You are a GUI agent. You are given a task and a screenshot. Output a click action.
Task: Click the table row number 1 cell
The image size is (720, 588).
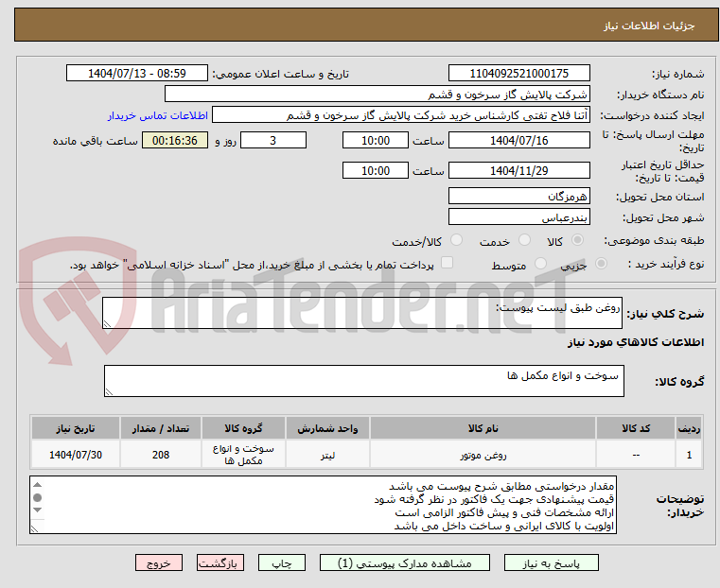[689, 455]
